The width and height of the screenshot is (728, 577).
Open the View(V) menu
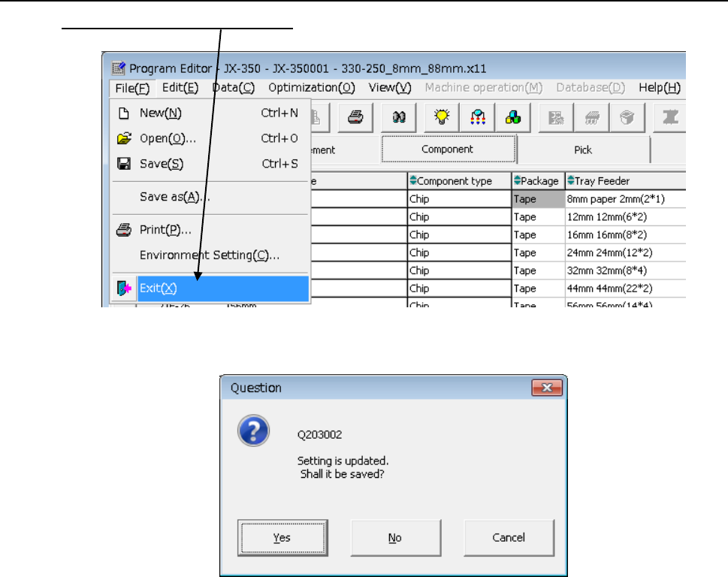pos(390,88)
